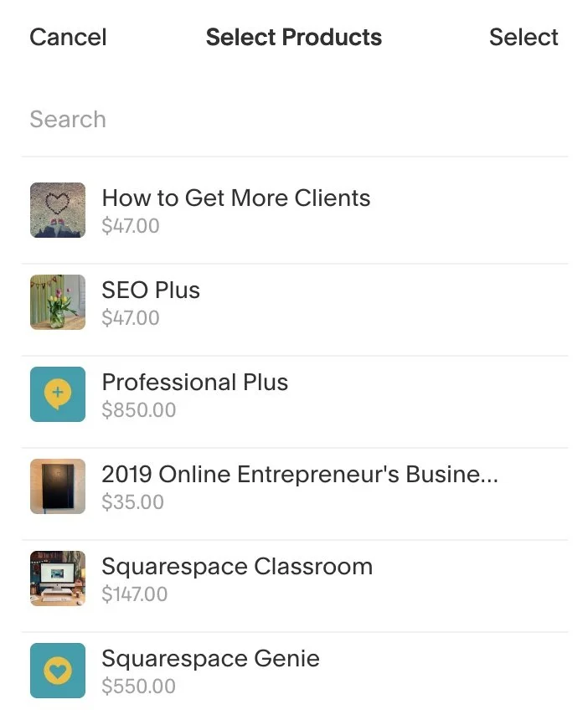Cancel the product selection
The image size is (588, 725).
68,37
